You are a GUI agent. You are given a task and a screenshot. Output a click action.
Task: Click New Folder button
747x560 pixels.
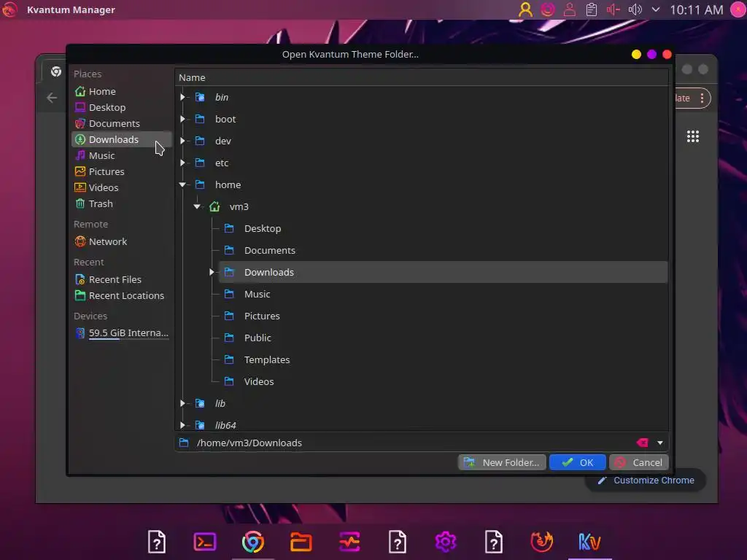[502, 462]
